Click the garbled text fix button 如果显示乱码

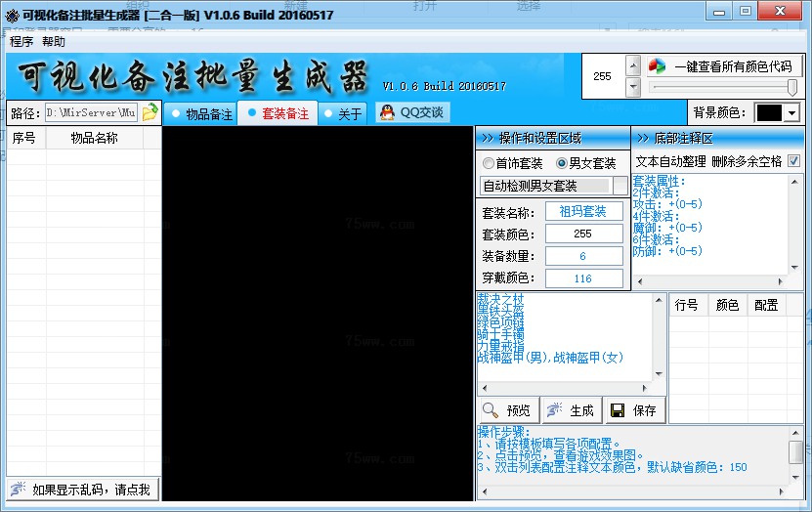click(x=81, y=489)
